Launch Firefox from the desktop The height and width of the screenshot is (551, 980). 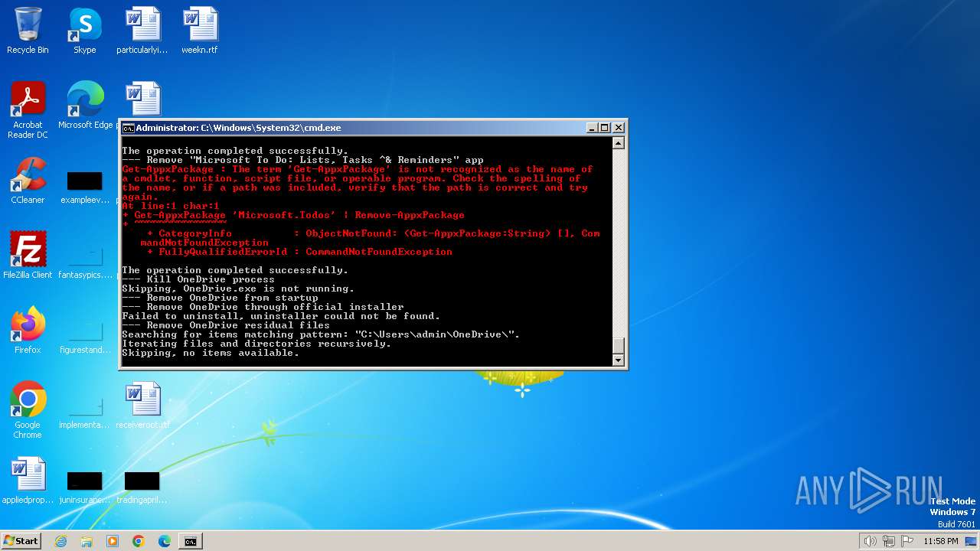pyautogui.click(x=28, y=331)
